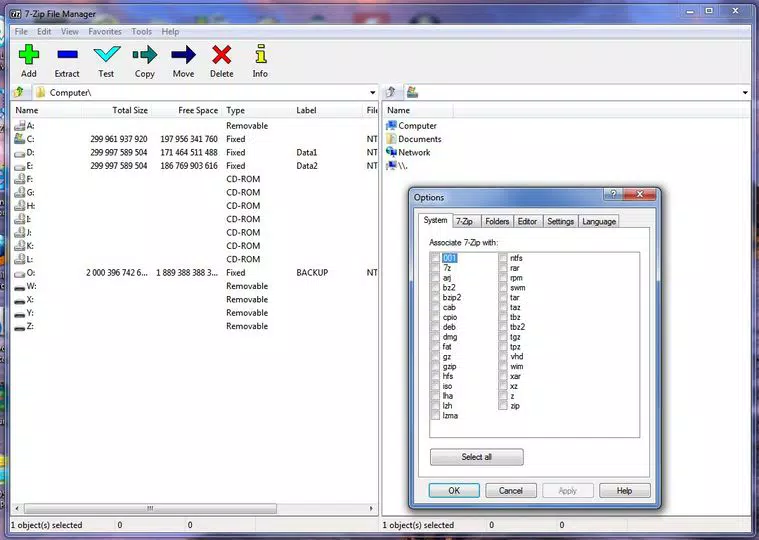The height and width of the screenshot is (540, 759).
Task: Click Cancel in Options dialog
Action: point(511,491)
